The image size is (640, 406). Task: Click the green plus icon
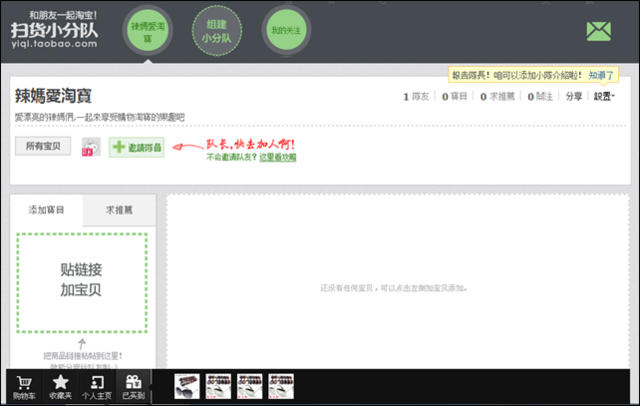click(119, 147)
